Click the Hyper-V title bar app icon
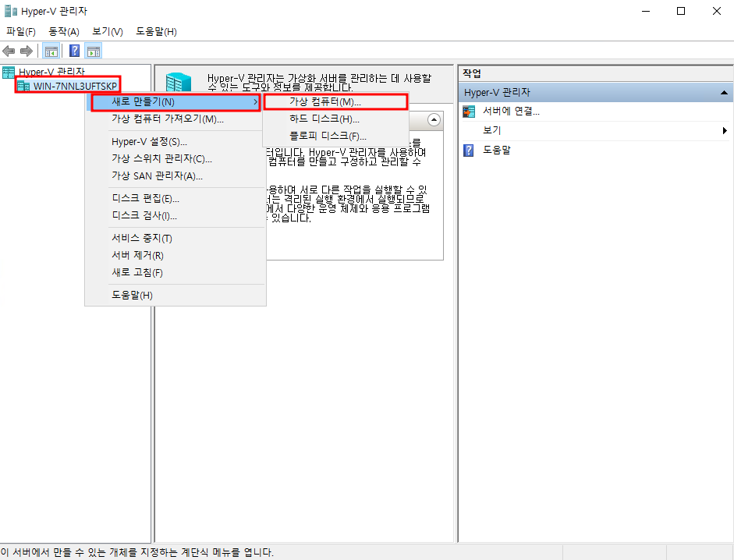Viewport: 734px width, 560px height. 10,11
